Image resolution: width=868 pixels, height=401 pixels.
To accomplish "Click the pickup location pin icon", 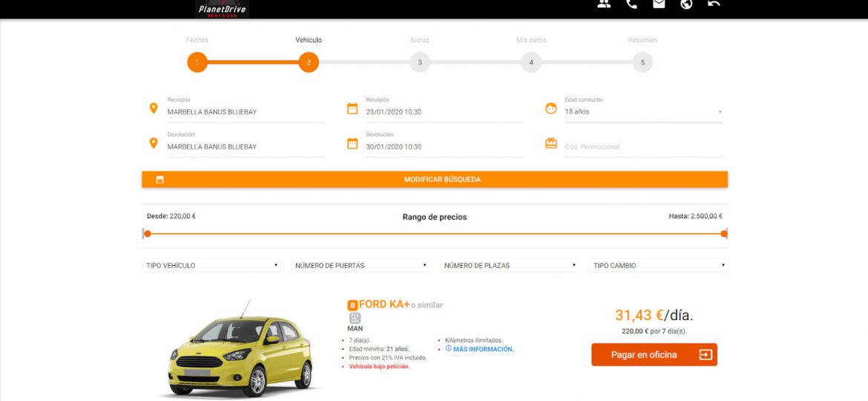I will (154, 108).
